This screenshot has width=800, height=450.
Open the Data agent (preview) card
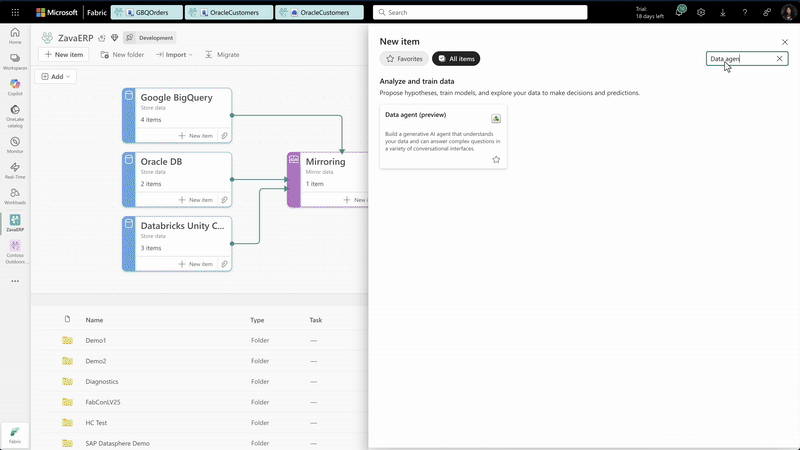point(442,135)
